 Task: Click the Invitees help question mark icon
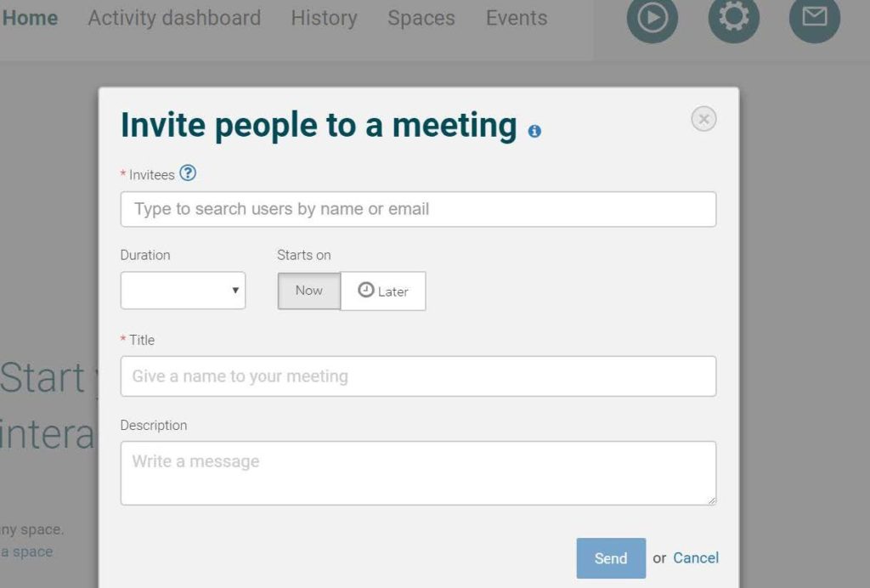click(x=188, y=173)
